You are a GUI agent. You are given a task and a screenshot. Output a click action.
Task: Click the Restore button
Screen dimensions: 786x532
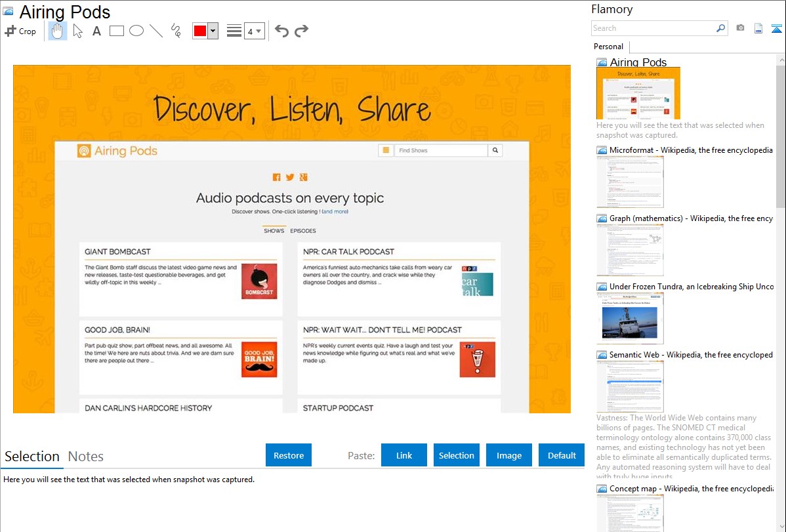[289, 455]
